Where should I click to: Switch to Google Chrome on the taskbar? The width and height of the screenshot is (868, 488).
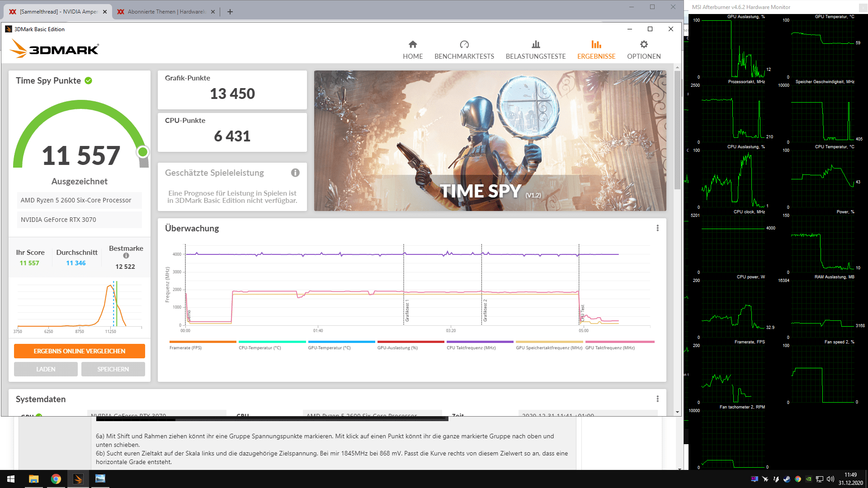(x=56, y=479)
